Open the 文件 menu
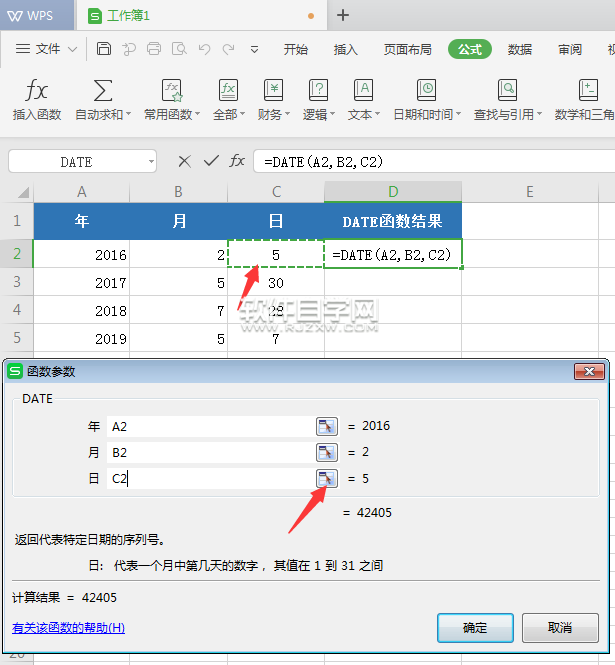This screenshot has width=615, height=665. [48, 49]
